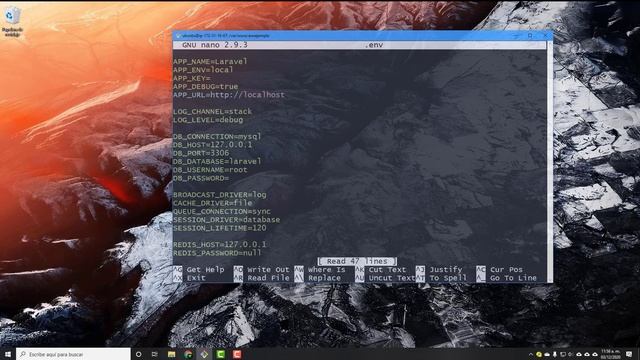Click the yellow-green round tray icon

539,354
